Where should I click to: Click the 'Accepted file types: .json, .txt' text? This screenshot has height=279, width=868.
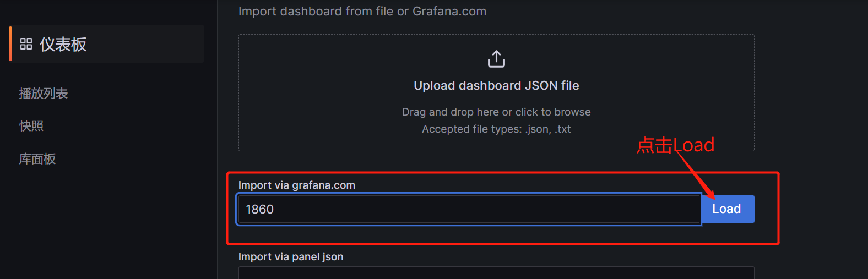(496, 129)
